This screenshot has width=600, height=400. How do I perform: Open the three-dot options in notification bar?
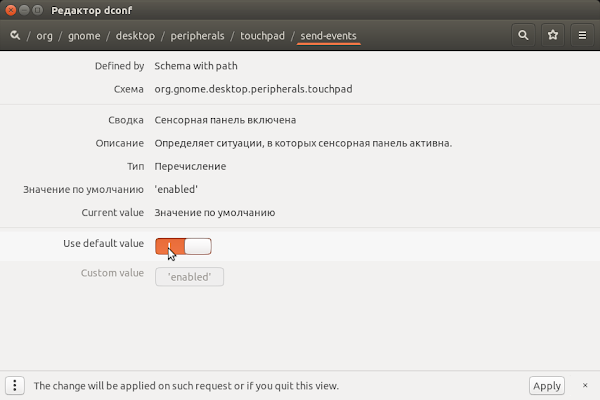pos(15,385)
